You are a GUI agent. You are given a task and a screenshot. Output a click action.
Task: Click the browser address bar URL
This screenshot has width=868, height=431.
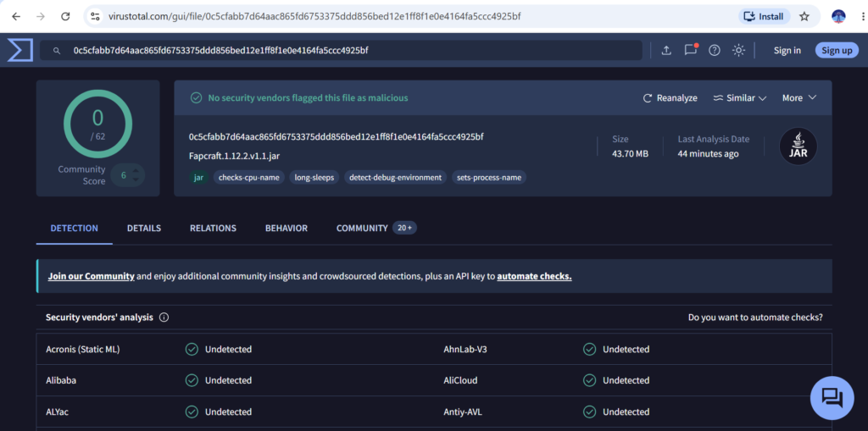313,17
